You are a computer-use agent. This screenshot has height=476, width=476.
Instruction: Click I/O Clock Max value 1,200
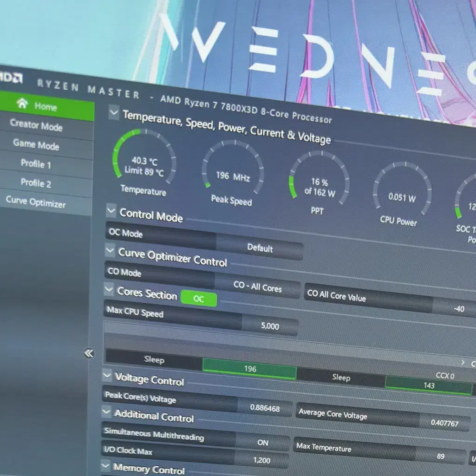coord(261,460)
